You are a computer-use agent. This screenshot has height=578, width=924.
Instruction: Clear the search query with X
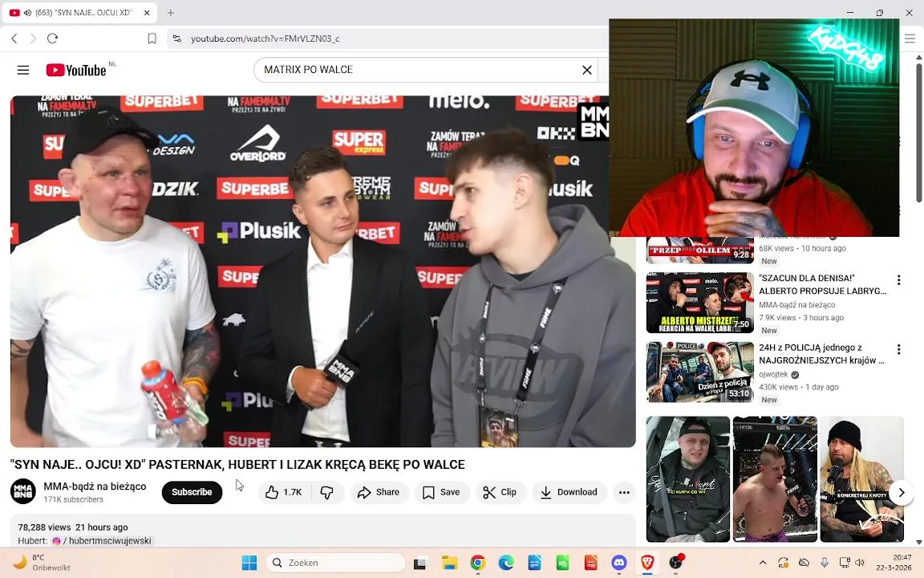(586, 70)
